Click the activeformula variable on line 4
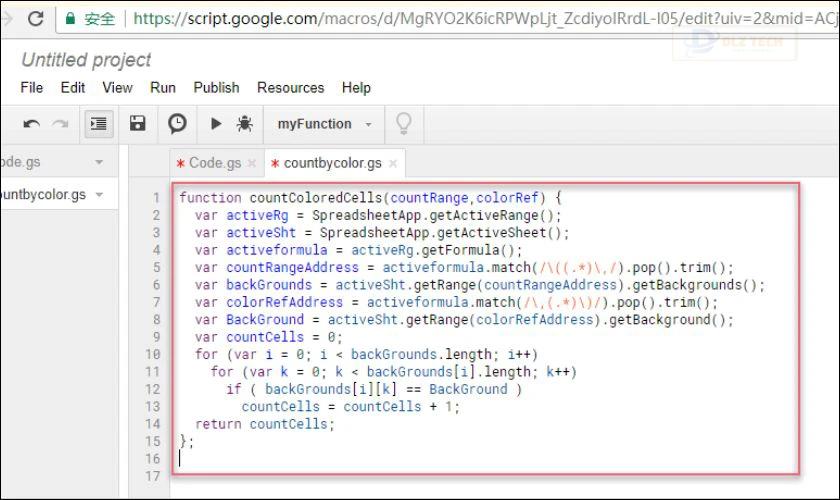This screenshot has width=840, height=500. pos(276,250)
